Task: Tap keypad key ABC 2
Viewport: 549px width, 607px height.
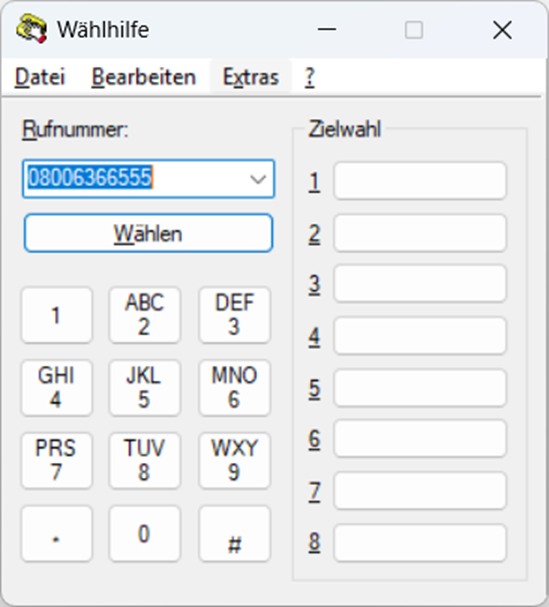Action: [x=145, y=315]
